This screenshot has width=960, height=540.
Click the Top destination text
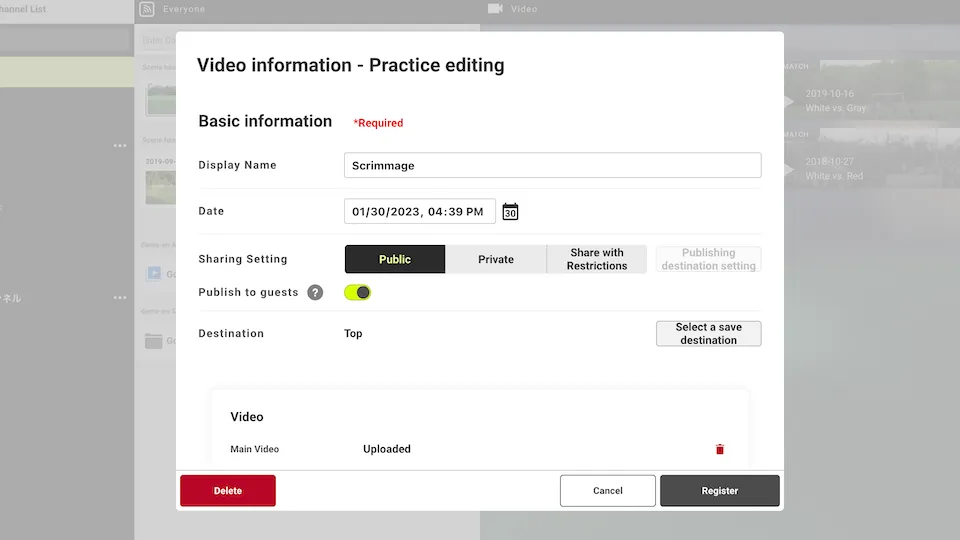(x=353, y=333)
